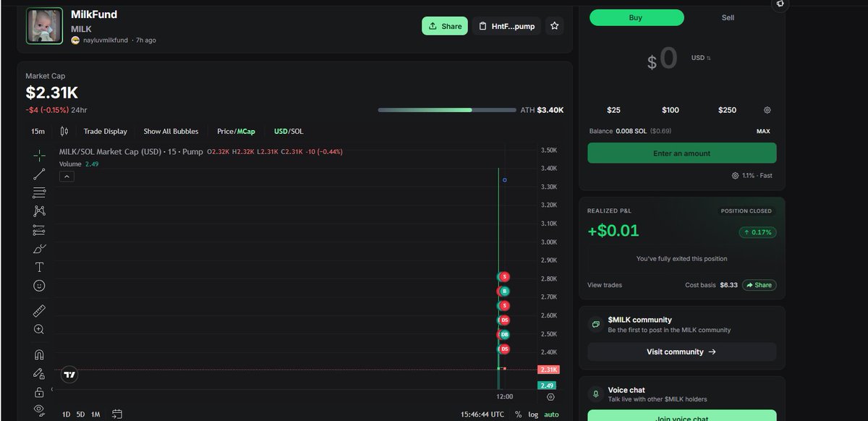868x421 pixels.
Task: Toggle auto scale on chart
Action: (551, 414)
